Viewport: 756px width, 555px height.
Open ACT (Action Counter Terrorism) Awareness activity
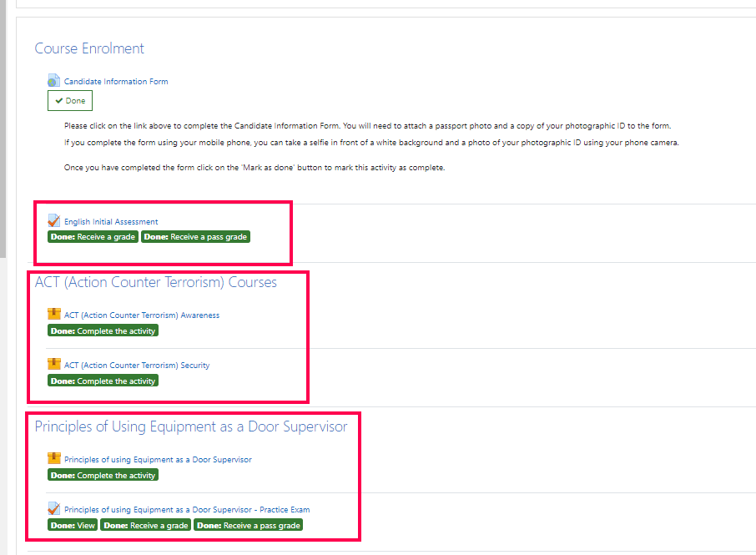pos(142,315)
